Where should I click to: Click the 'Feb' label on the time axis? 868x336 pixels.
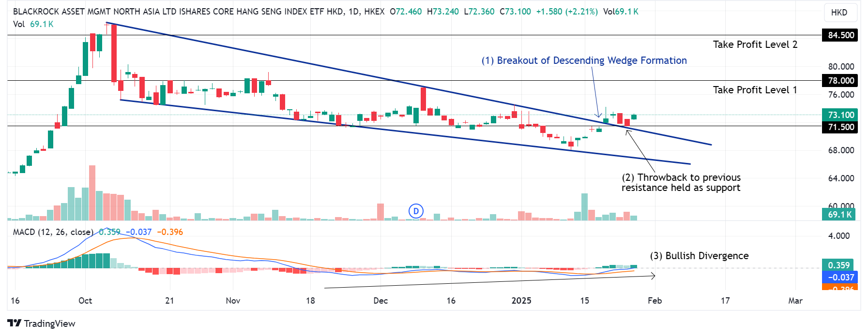[655, 301]
